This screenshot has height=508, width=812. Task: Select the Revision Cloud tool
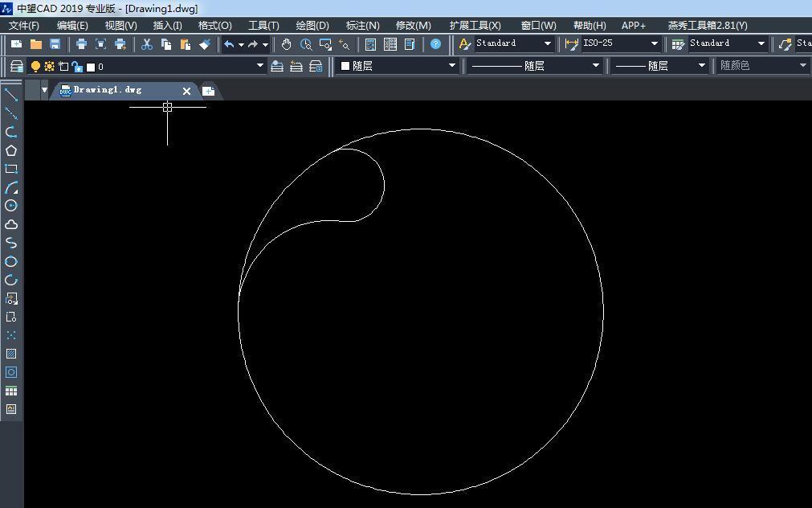click(11, 224)
